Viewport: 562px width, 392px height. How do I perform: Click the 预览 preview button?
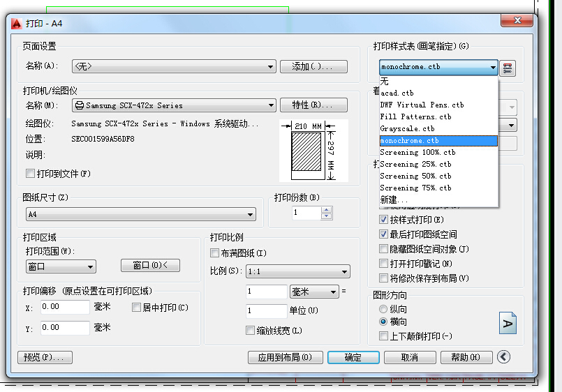tap(45, 357)
